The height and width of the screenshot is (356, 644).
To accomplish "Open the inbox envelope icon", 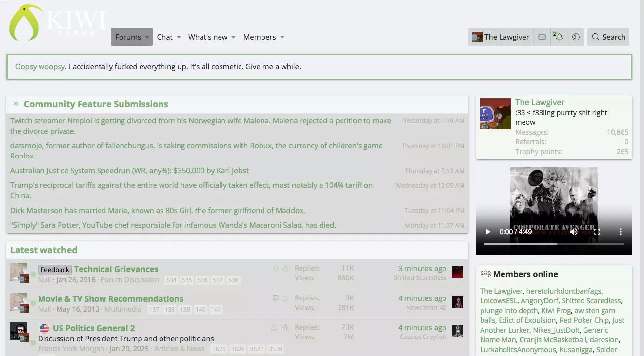I will point(542,37).
